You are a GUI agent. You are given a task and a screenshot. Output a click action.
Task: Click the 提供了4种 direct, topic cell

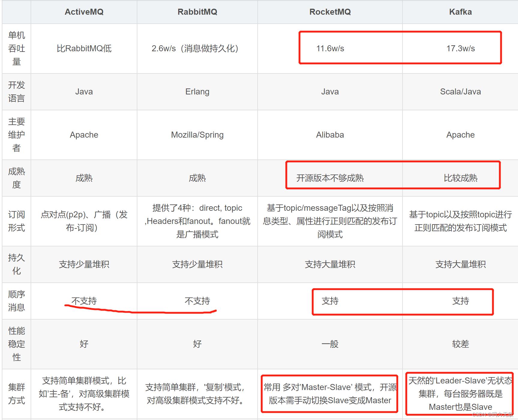point(197,221)
